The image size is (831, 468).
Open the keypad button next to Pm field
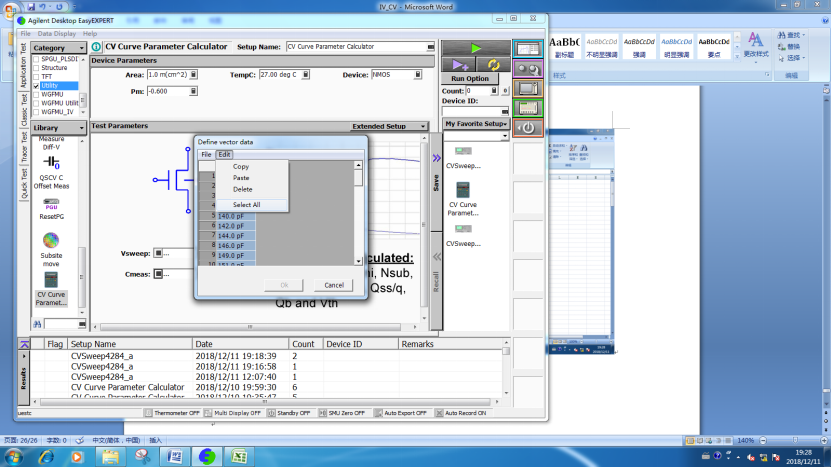(193, 91)
